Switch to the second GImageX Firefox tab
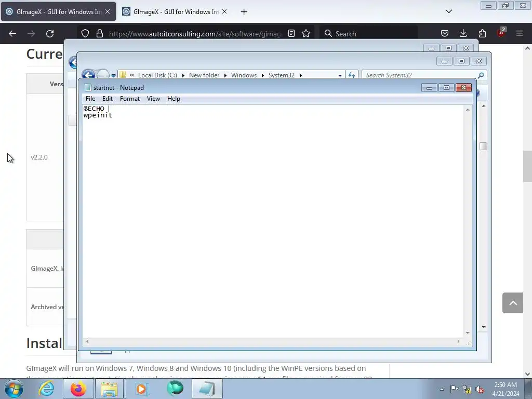This screenshot has width=532, height=399. click(x=175, y=11)
